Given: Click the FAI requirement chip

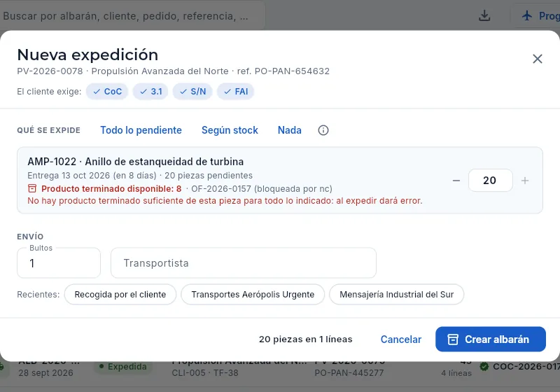Looking at the screenshot, I should [235, 92].
